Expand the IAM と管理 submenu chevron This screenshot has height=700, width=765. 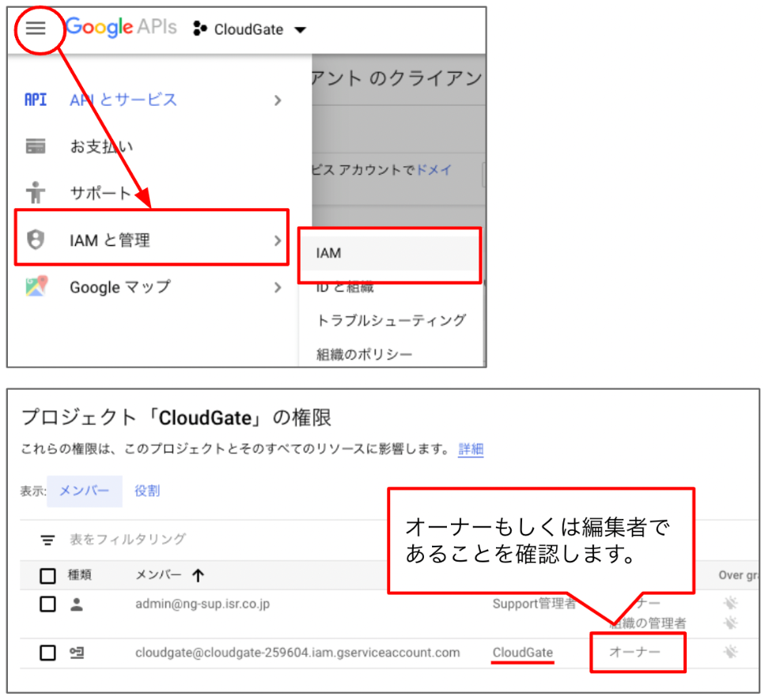[x=278, y=240]
